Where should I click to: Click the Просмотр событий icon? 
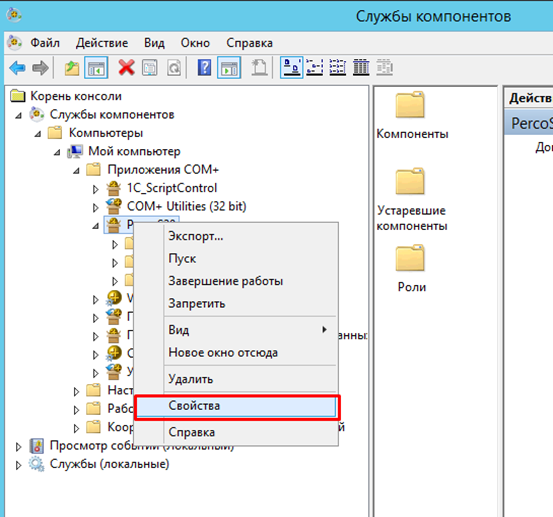(37, 446)
